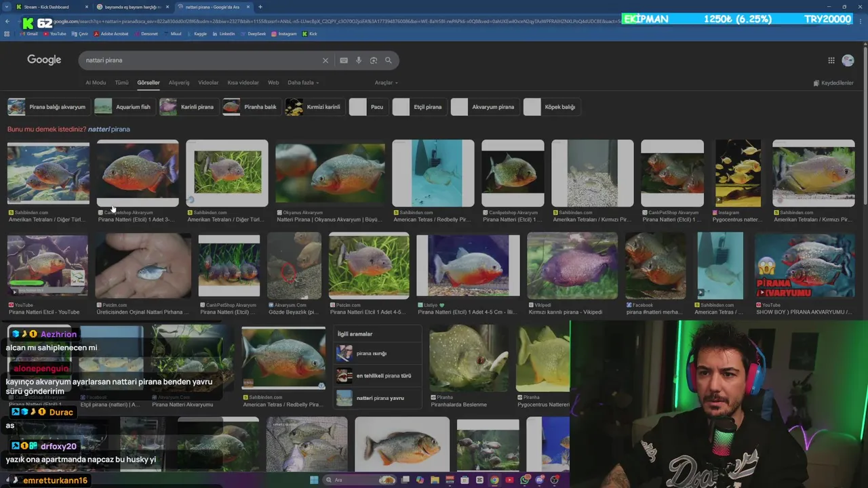Open the Google apps grid
Viewport: 868px width, 488px height.
pos(831,60)
